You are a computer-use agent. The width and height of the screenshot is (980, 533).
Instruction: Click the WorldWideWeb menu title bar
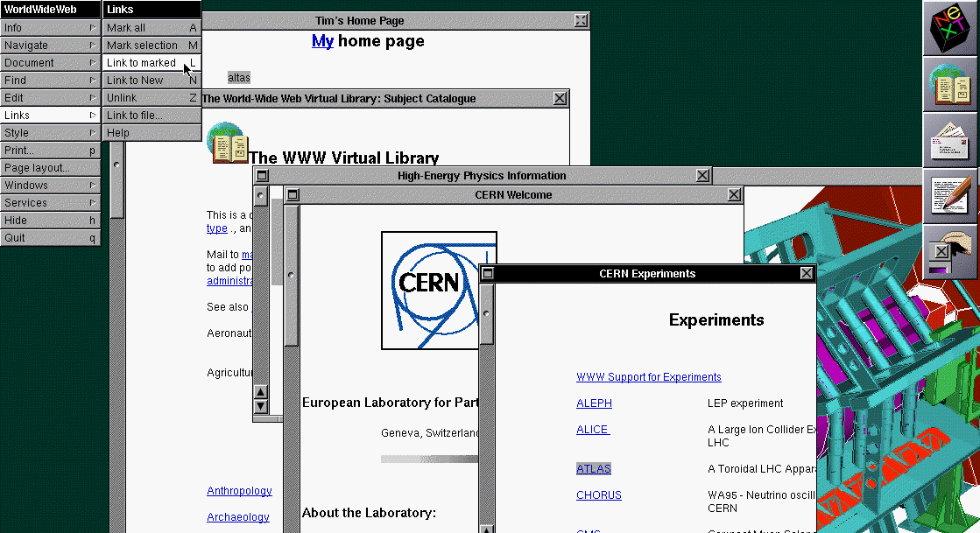[50, 10]
